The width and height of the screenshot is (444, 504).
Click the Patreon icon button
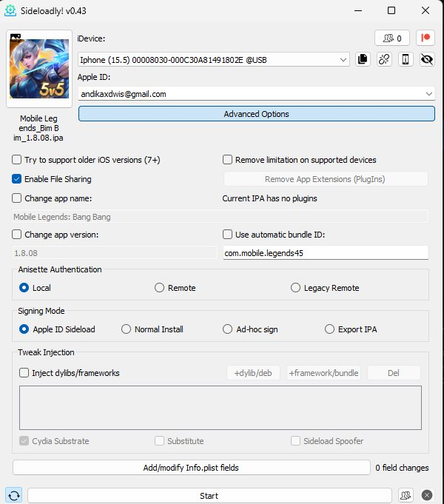[x=425, y=38]
